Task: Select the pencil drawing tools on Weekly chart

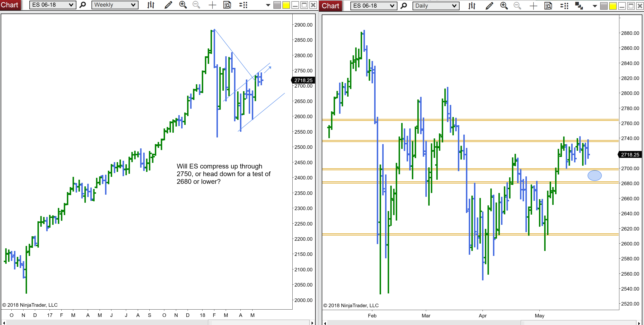Action: coord(168,5)
